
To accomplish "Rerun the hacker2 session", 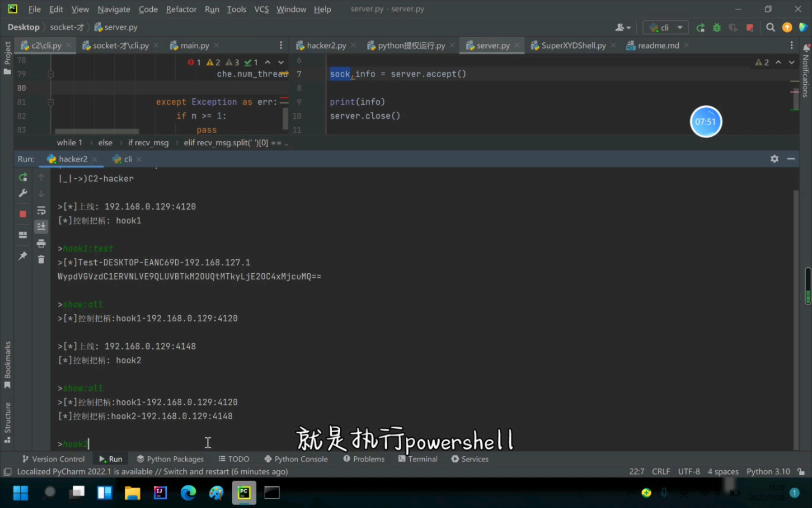I will [x=23, y=177].
